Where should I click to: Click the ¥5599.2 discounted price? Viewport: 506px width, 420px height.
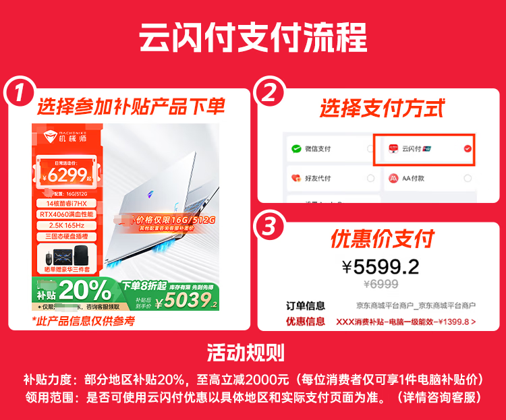381,267
